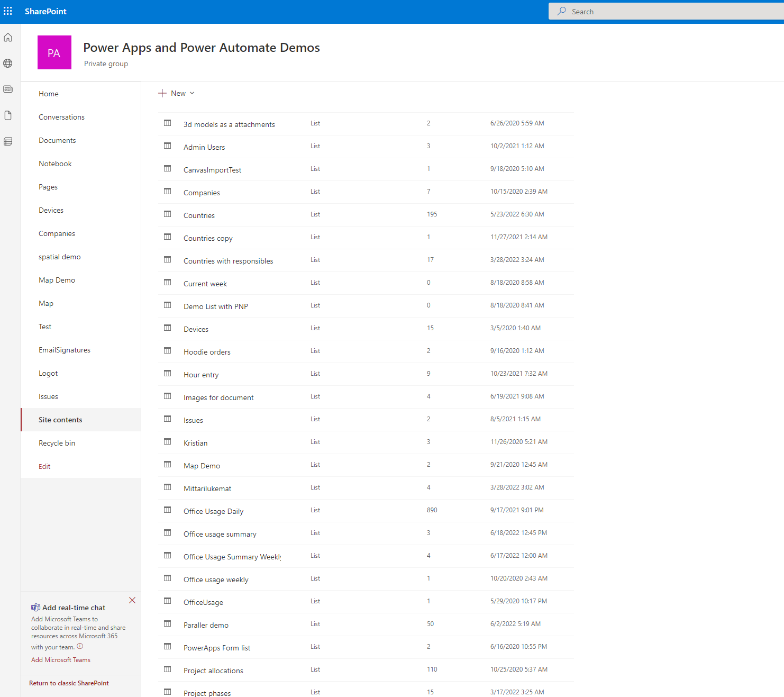The image size is (784, 697).
Task: Open Documents in the site navigation
Action: [57, 140]
